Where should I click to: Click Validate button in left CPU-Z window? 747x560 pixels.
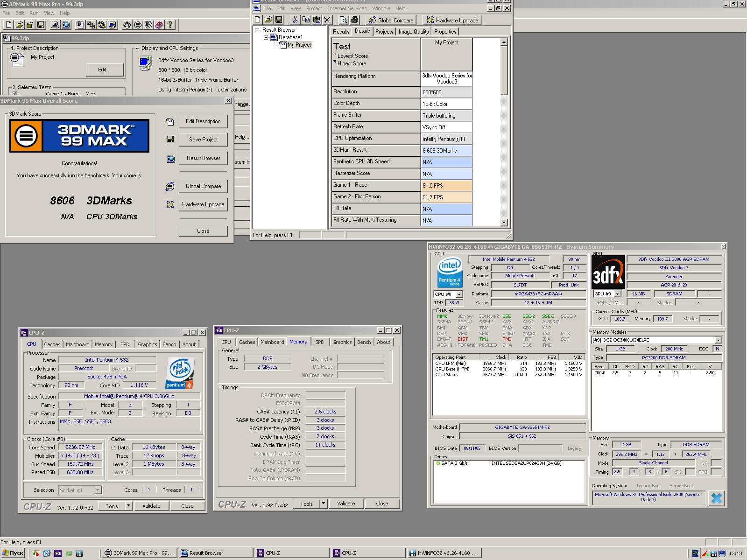[151, 506]
